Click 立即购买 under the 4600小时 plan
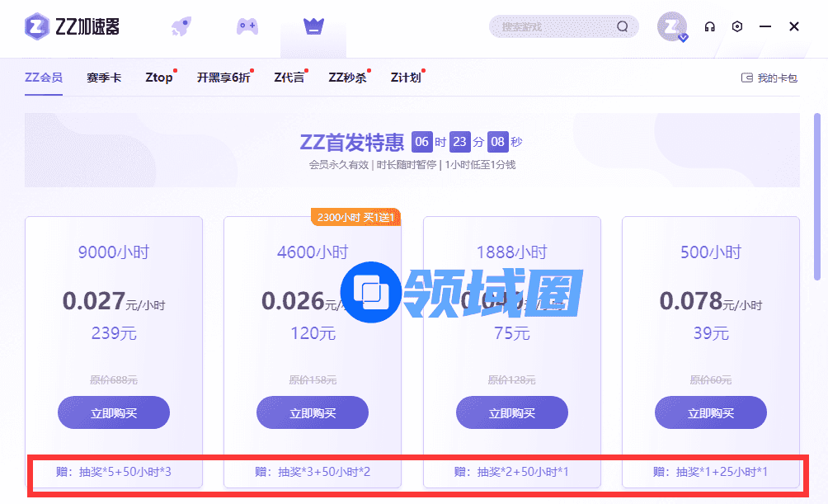The image size is (828, 504). (313, 412)
